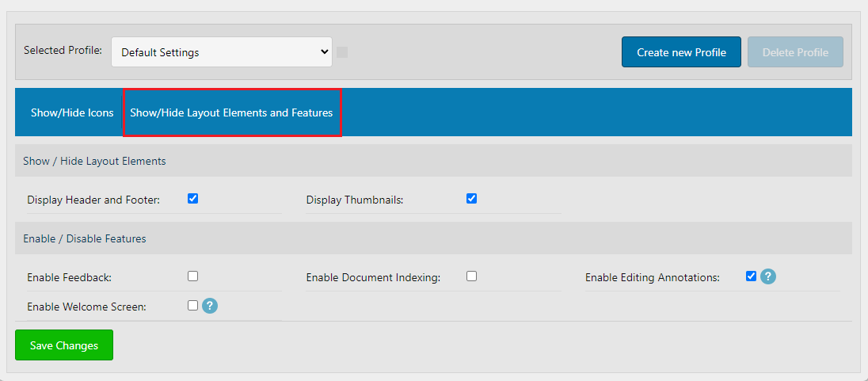Toggle the Display Thumbnails checkbox
Image resolution: width=868 pixels, height=381 pixels.
(x=472, y=199)
